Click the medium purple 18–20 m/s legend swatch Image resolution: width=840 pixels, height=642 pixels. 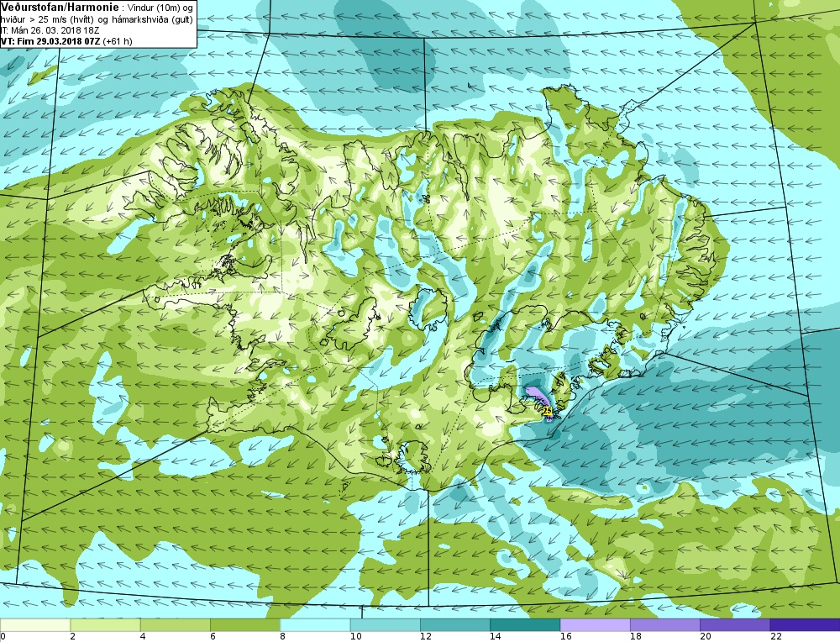pyautogui.click(x=664, y=625)
